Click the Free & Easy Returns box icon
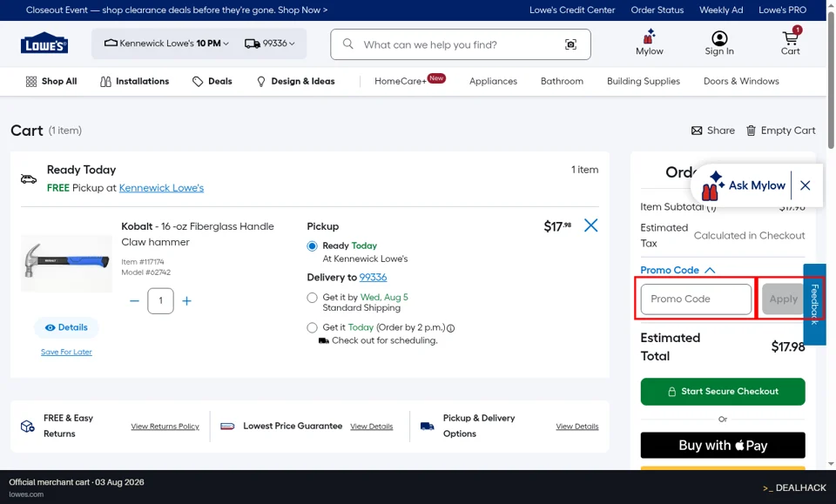 click(27, 427)
